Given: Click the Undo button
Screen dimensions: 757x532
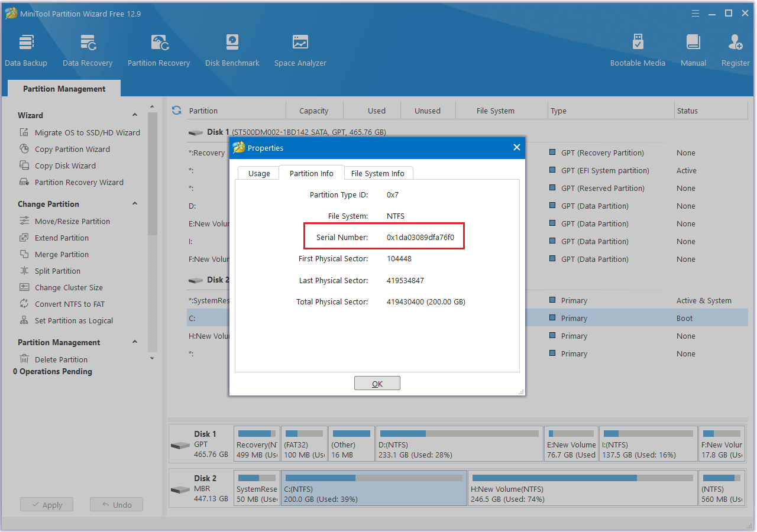Looking at the screenshot, I should pos(117,505).
